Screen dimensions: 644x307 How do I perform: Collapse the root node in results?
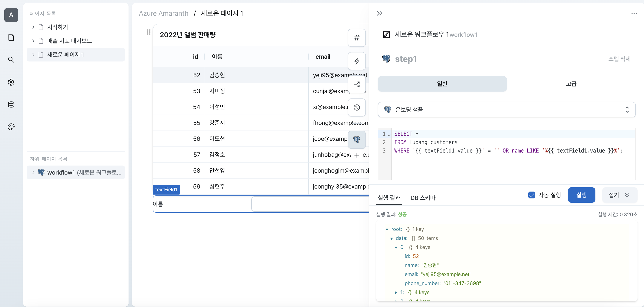click(x=387, y=230)
